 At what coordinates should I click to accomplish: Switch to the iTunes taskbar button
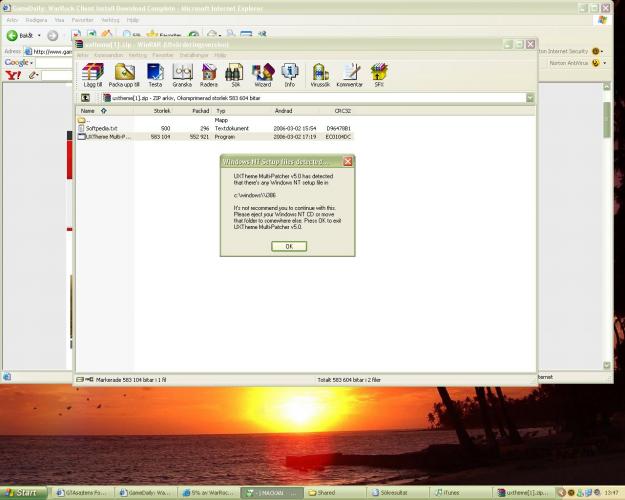click(448, 493)
